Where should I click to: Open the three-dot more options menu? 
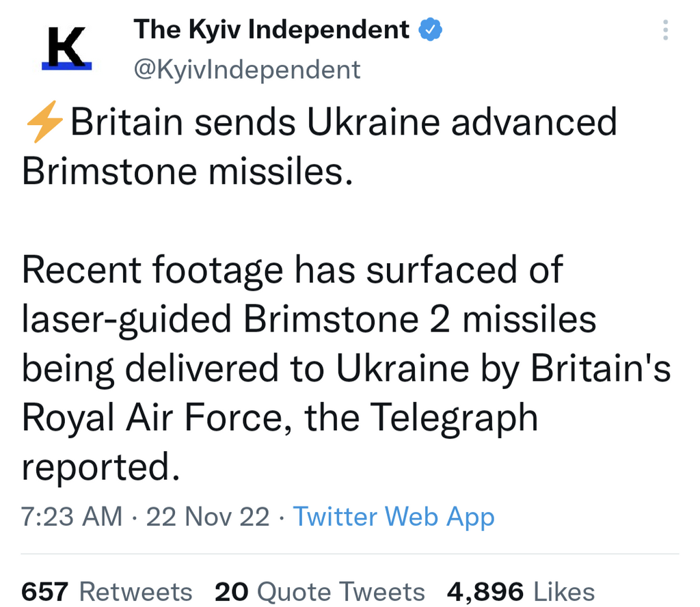(666, 30)
